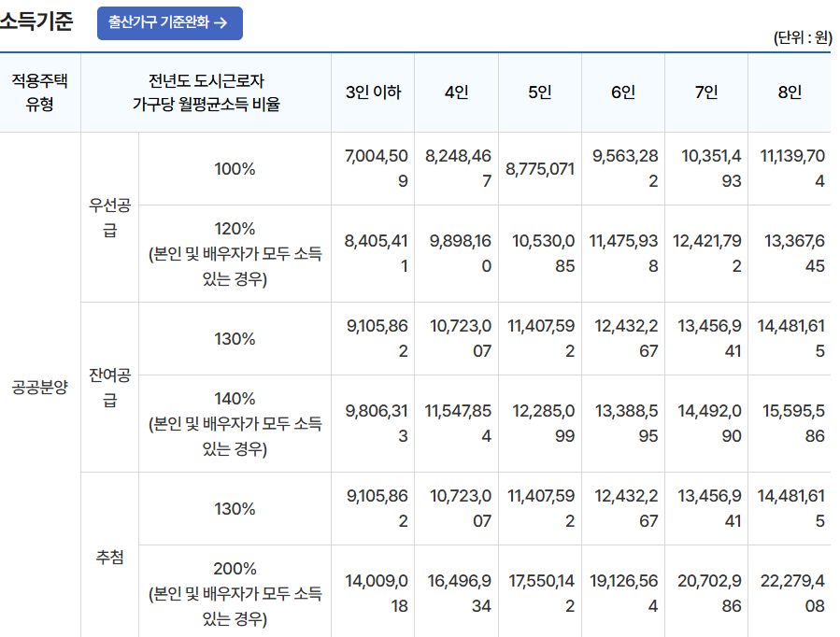Select the 추첨 row label
Image resolution: width=840 pixels, height=637 pixels.
(109, 556)
